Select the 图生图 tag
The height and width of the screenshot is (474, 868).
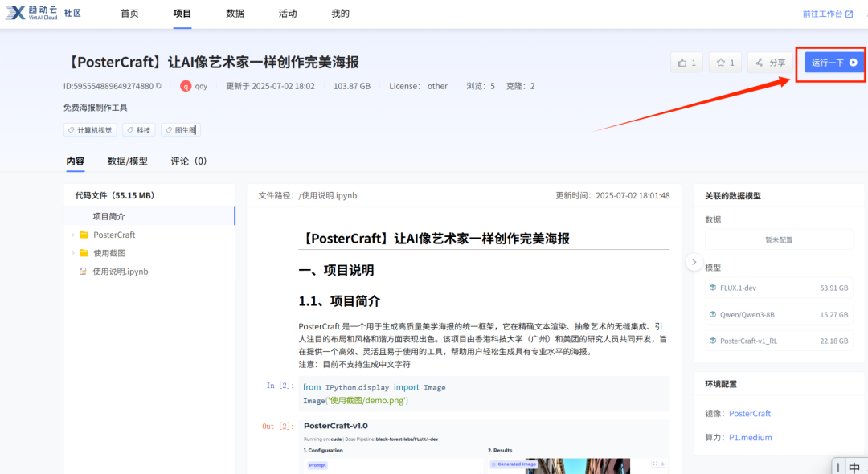(181, 130)
